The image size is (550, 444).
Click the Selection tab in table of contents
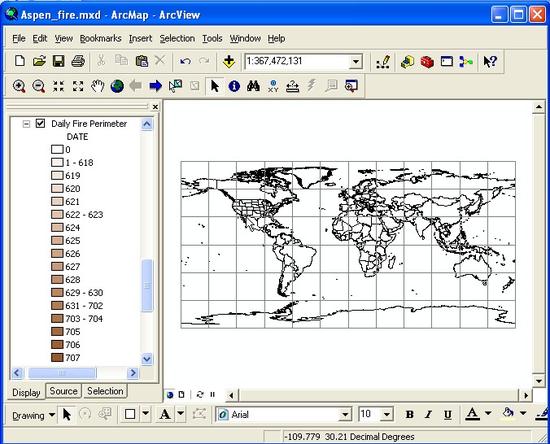(105, 391)
